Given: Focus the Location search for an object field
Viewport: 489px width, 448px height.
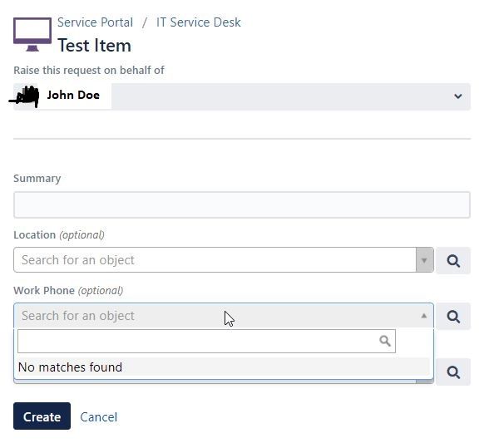Looking at the screenshot, I should click(x=215, y=260).
